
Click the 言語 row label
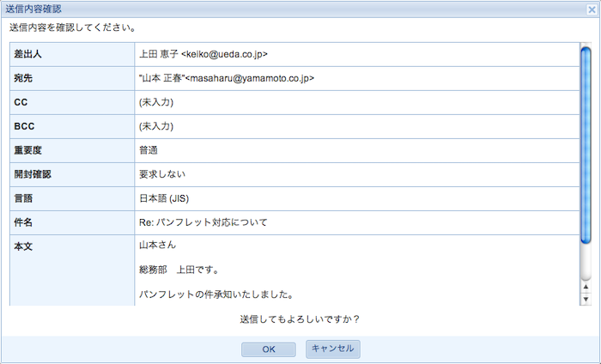tap(23, 198)
